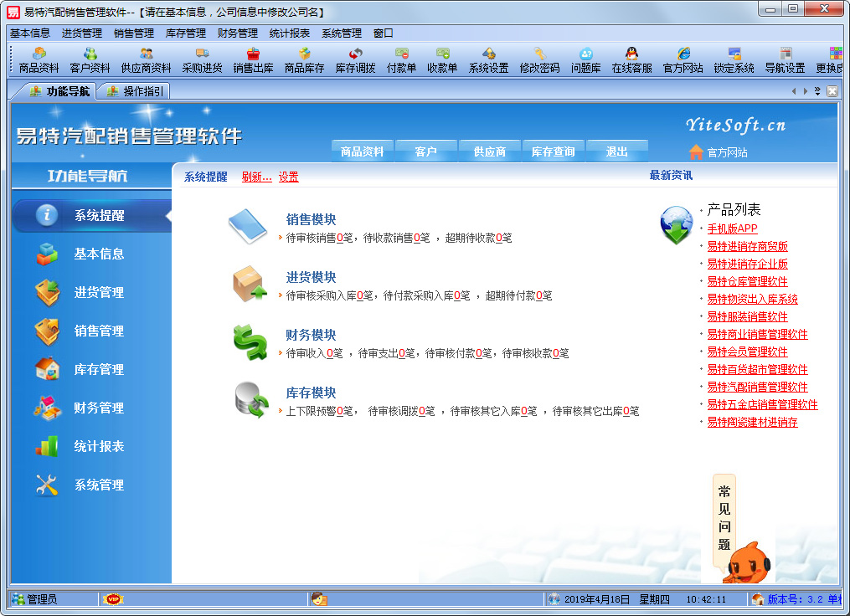
Task: Open the tab list dropdown chevron
Action: pos(817,91)
